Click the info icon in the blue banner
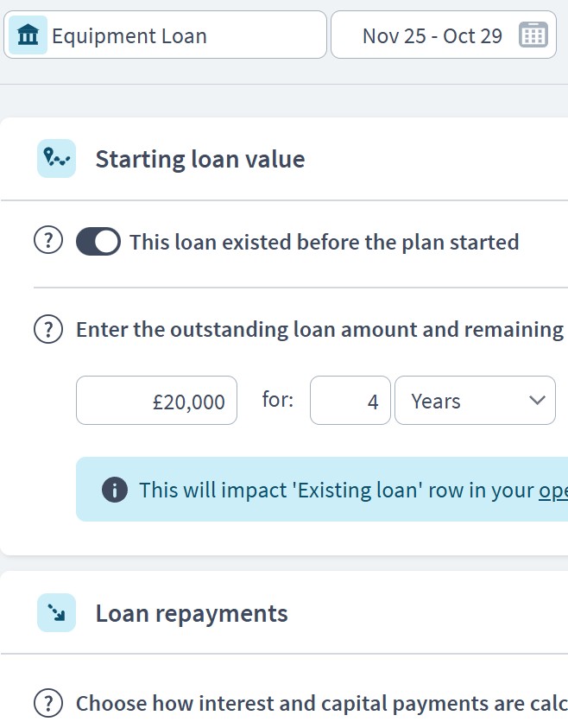 pos(113,490)
